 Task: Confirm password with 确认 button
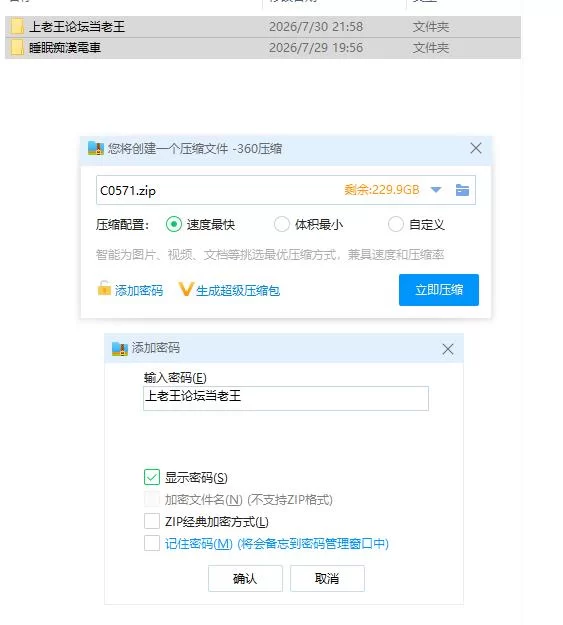coord(245,578)
